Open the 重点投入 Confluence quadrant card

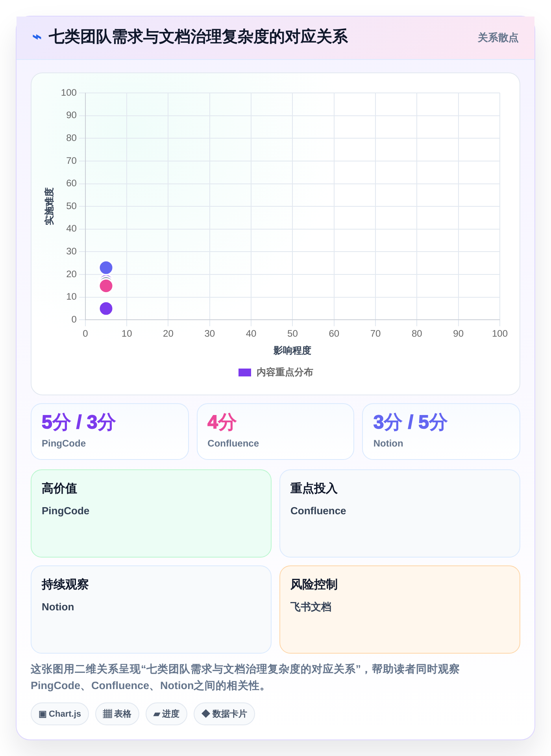[x=400, y=513]
